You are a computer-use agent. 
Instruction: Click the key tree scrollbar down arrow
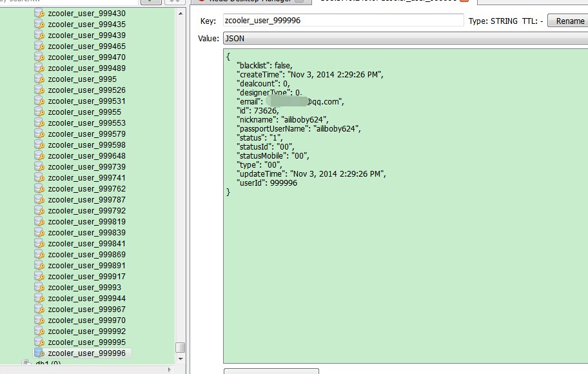[x=181, y=359]
